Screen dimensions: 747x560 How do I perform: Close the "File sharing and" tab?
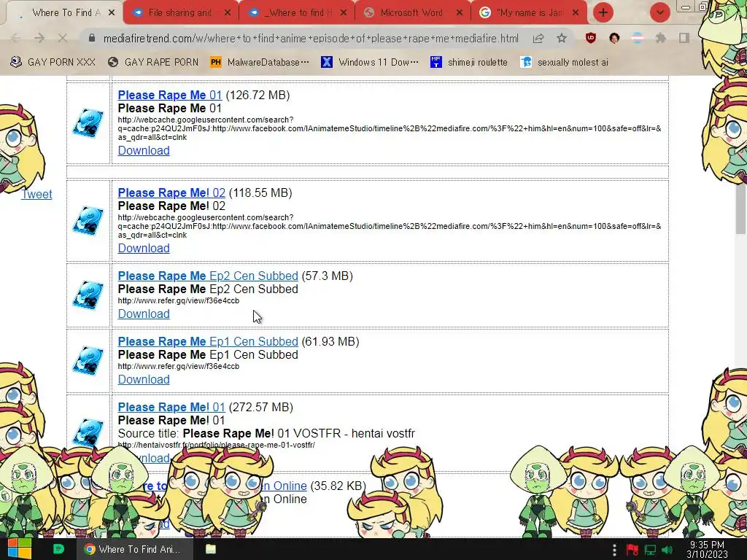click(x=228, y=13)
